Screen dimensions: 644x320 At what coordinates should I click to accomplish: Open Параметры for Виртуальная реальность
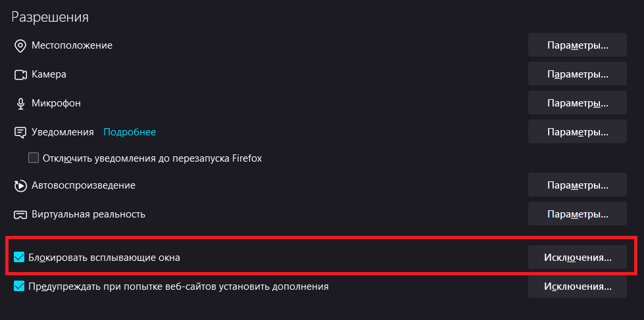coord(577,214)
